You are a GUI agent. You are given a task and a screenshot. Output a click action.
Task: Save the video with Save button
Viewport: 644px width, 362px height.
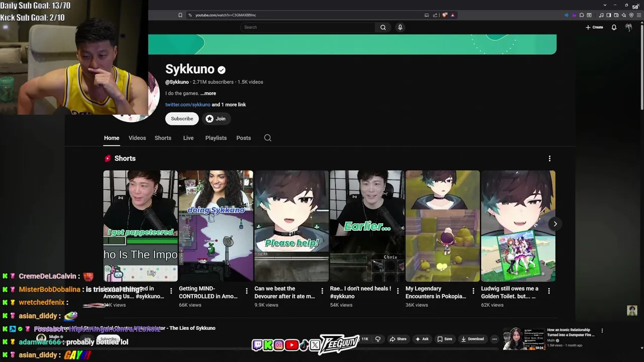445,339
